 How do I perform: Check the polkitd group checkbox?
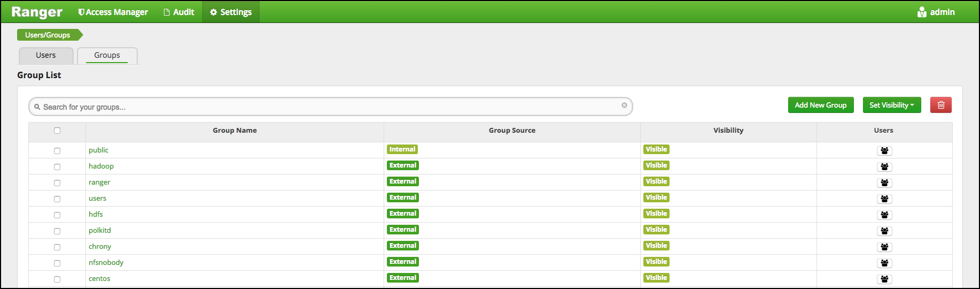pos(57,231)
